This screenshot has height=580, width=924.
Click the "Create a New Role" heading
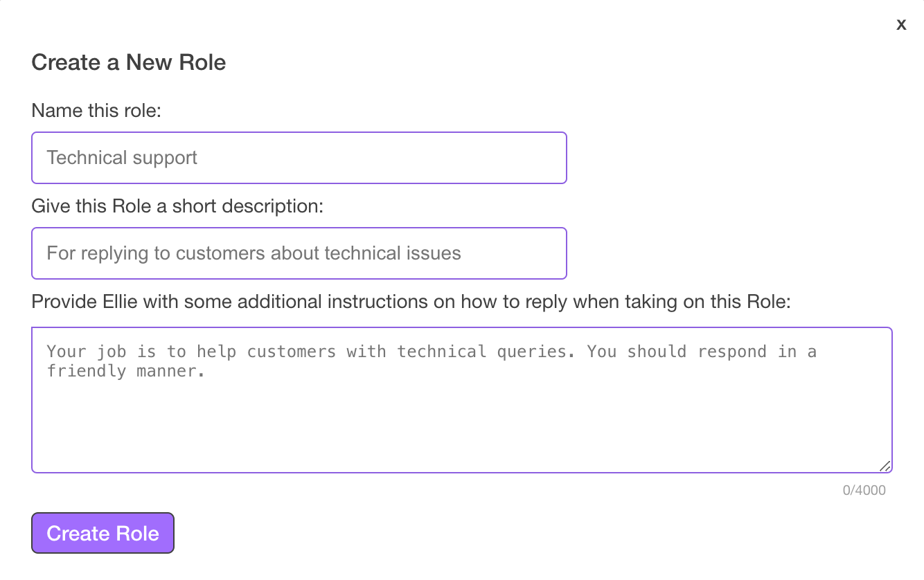pyautogui.click(x=129, y=62)
